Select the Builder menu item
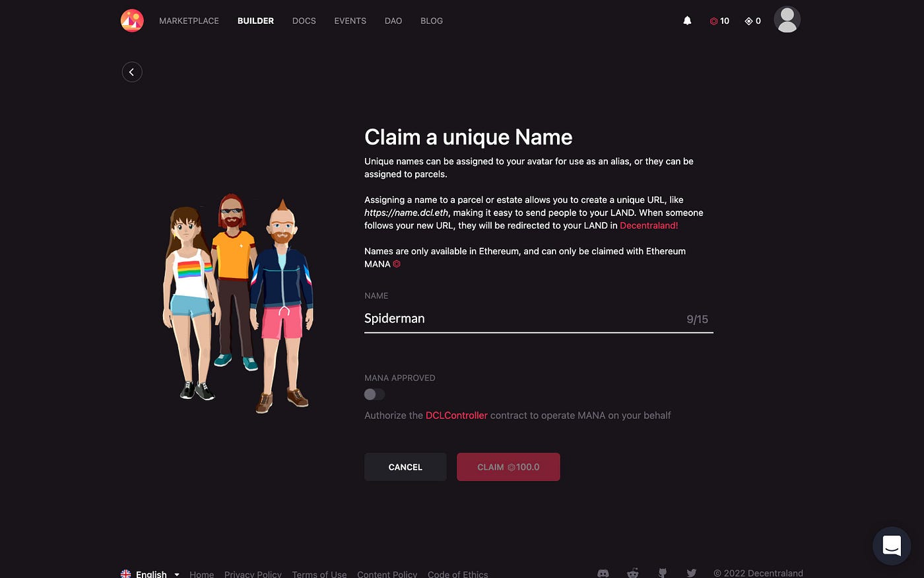The height and width of the screenshot is (578, 924). [x=255, y=20]
